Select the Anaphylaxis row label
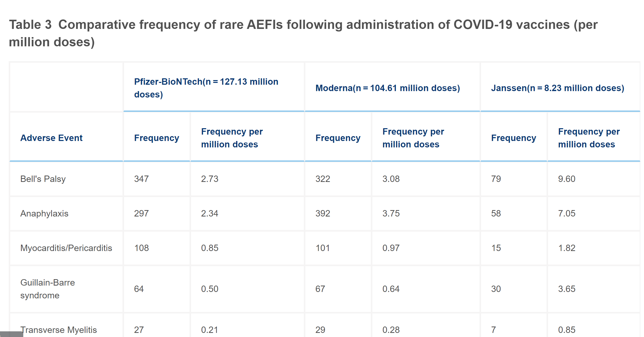This screenshot has height=337, width=644. click(x=44, y=213)
